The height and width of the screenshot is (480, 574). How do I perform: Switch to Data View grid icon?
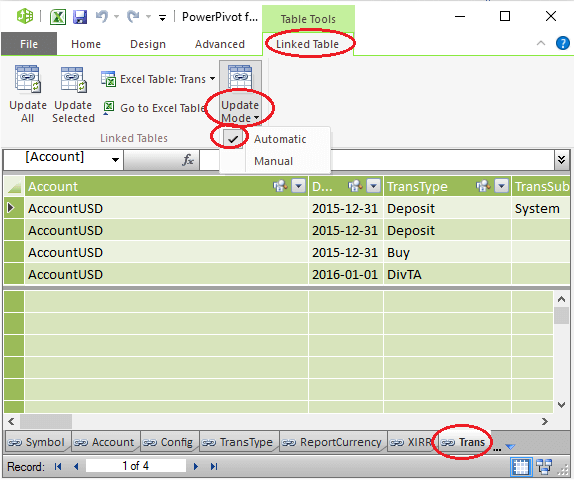[521, 467]
